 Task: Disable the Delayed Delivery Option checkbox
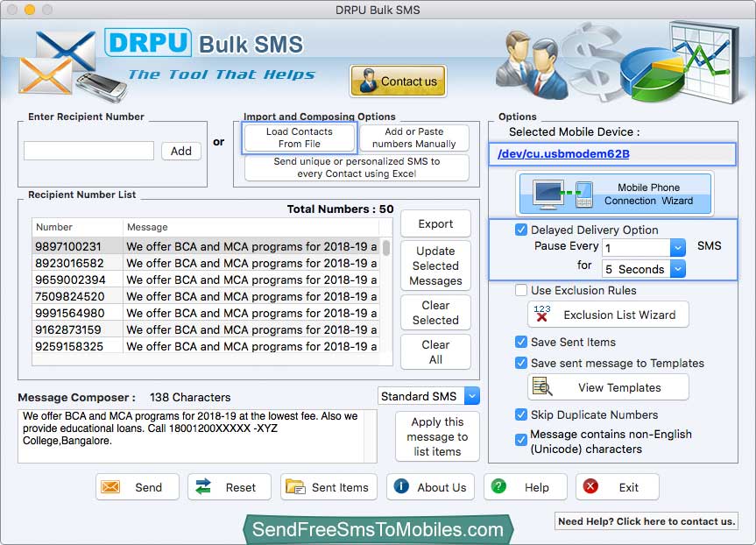(521, 230)
